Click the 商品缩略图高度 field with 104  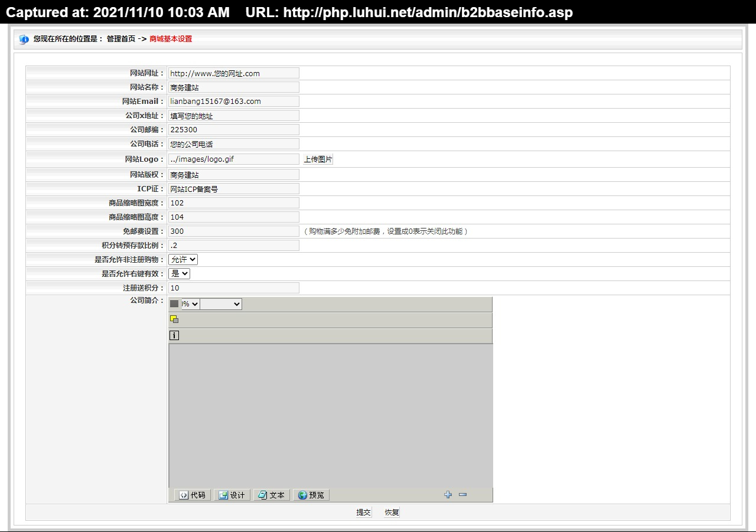tap(234, 217)
